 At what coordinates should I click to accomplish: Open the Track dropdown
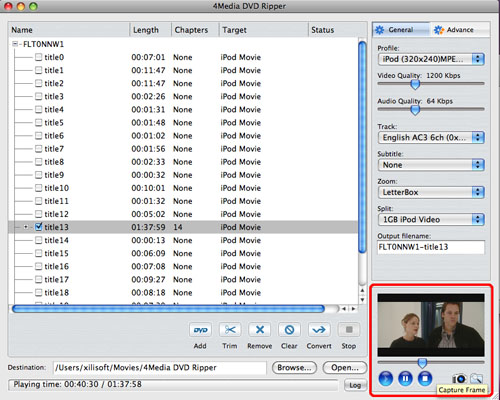431,137
